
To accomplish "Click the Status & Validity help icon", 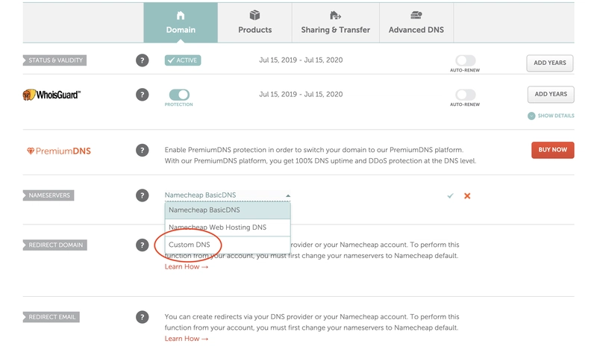I will [142, 60].
